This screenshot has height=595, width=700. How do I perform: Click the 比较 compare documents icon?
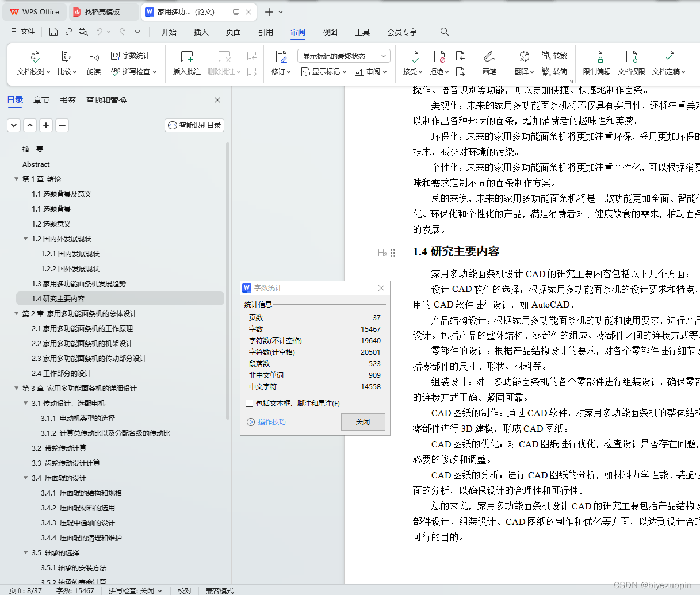67,56
